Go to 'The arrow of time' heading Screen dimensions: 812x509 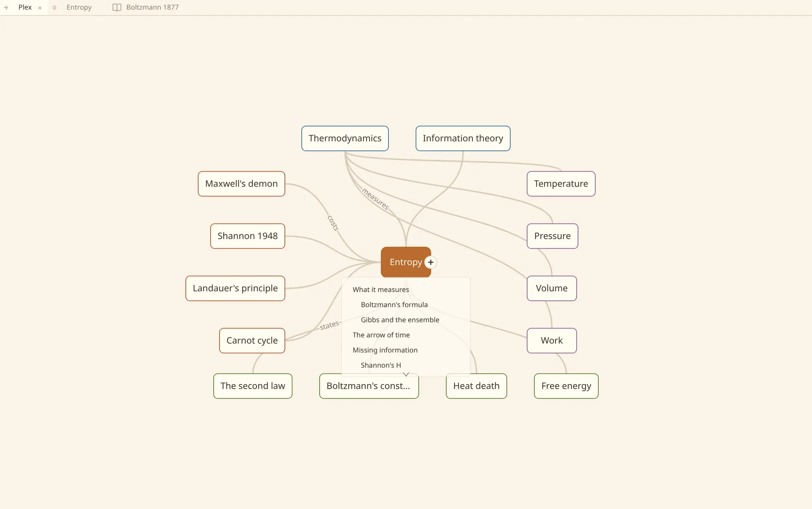coord(381,335)
